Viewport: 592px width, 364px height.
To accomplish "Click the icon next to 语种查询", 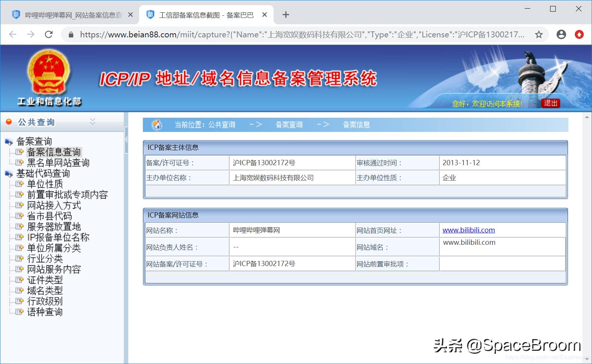I will (x=19, y=312).
